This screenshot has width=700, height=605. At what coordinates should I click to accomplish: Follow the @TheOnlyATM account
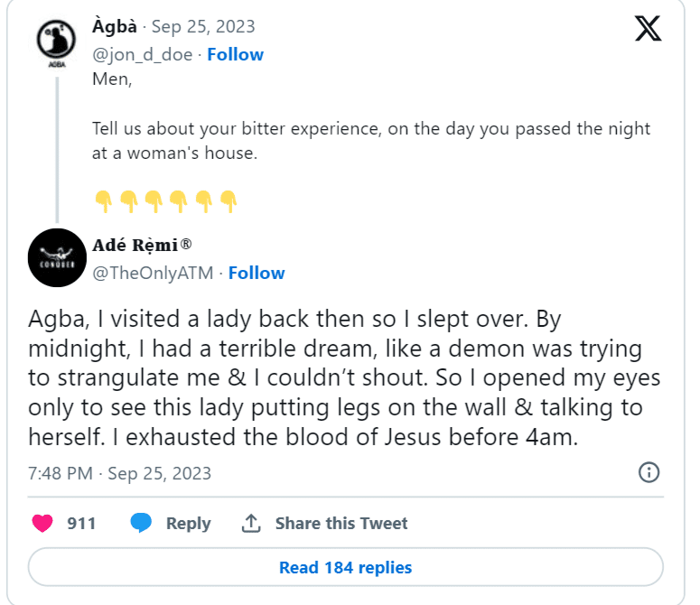257,273
